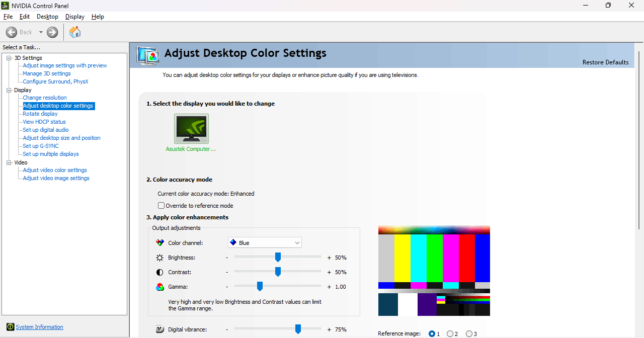Click the NVIDIA Control Panel title icon
Image resolution: width=644 pixels, height=338 pixels.
[6, 5]
